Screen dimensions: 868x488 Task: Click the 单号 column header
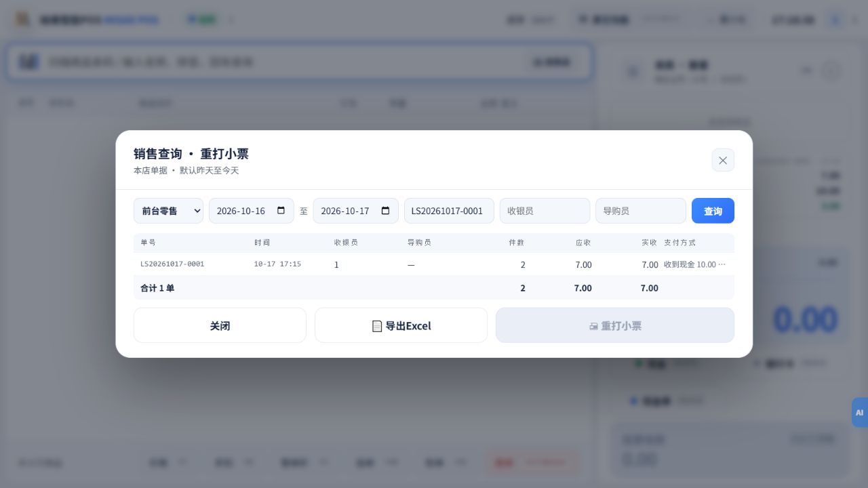(149, 243)
